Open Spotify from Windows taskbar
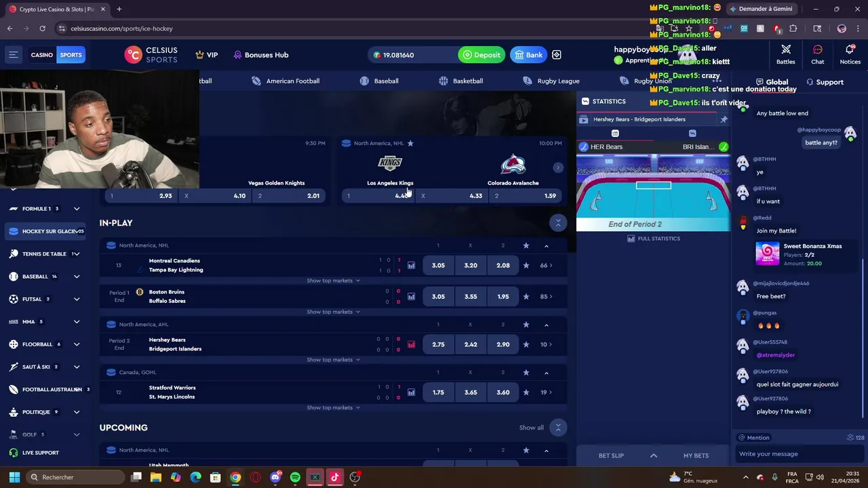 tap(295, 477)
